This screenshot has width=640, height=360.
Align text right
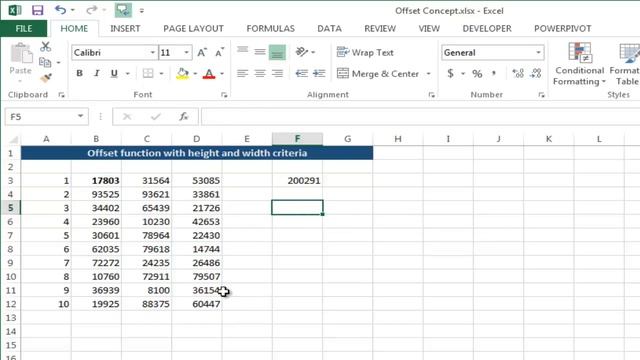tap(278, 73)
